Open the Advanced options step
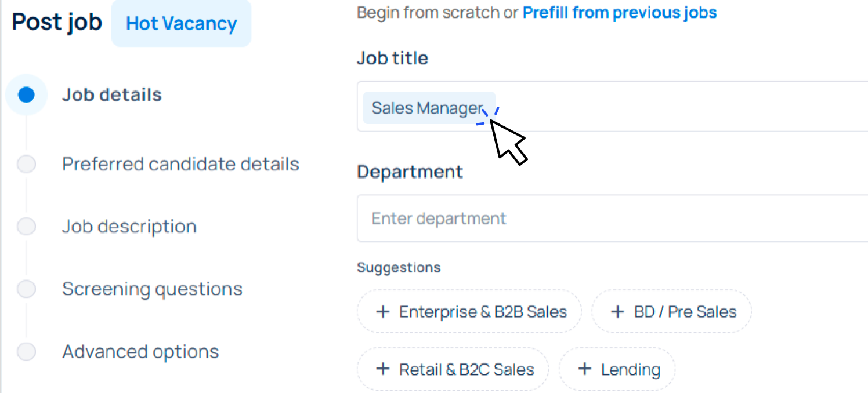The width and height of the screenshot is (868, 393). [140, 351]
